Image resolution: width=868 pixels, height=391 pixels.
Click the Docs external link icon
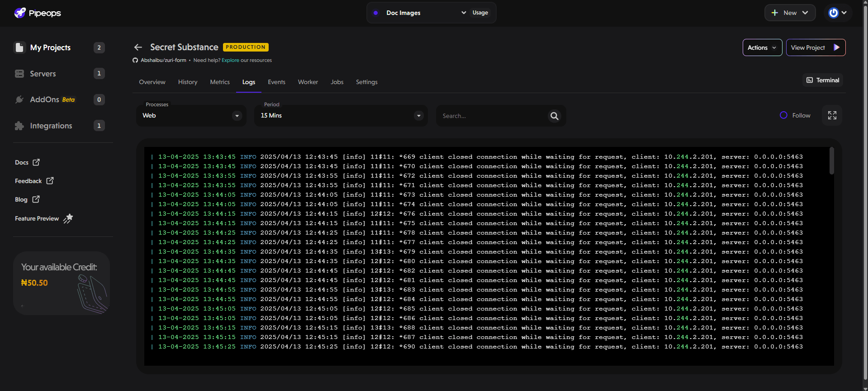pos(36,162)
